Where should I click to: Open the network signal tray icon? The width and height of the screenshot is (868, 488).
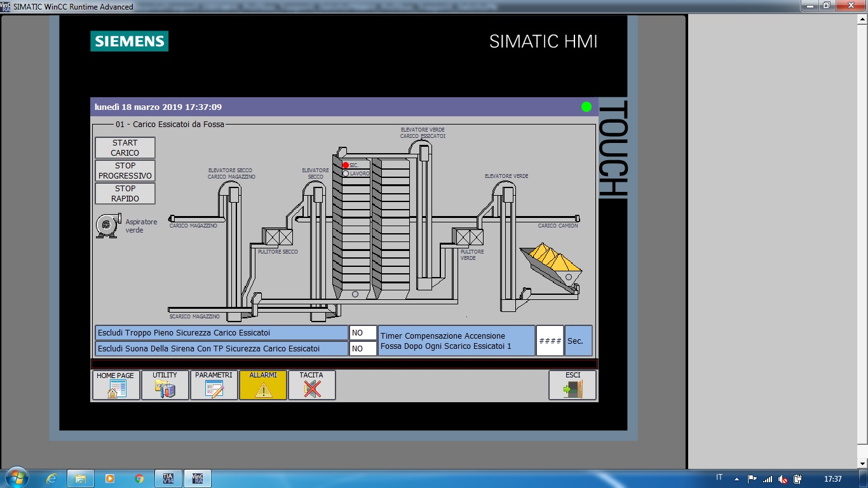[768, 479]
